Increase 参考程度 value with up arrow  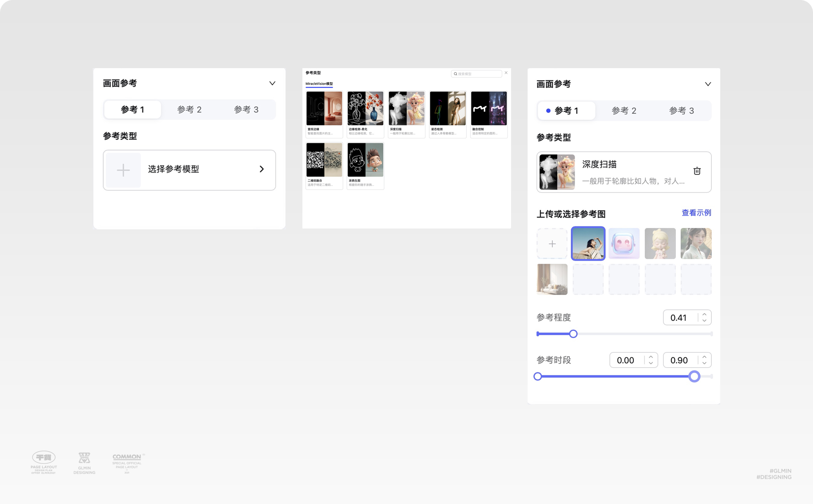coord(705,314)
